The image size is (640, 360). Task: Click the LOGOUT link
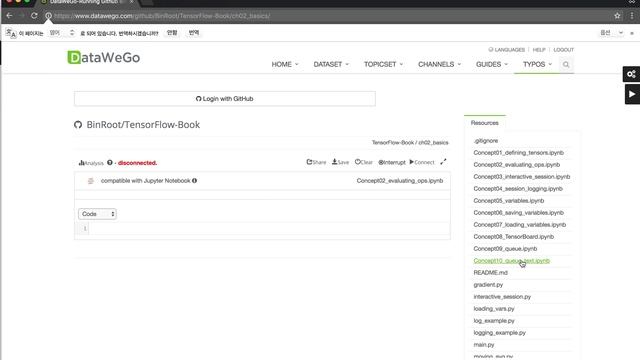coord(563,50)
